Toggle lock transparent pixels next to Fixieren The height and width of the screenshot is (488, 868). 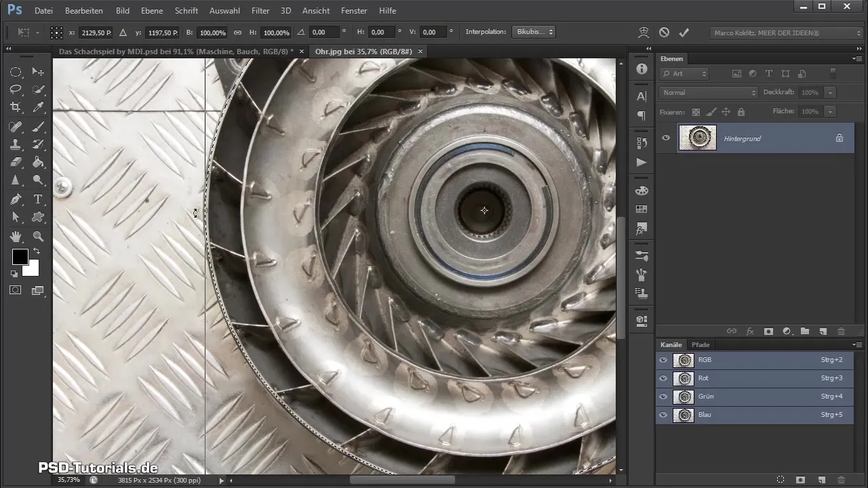coord(696,111)
